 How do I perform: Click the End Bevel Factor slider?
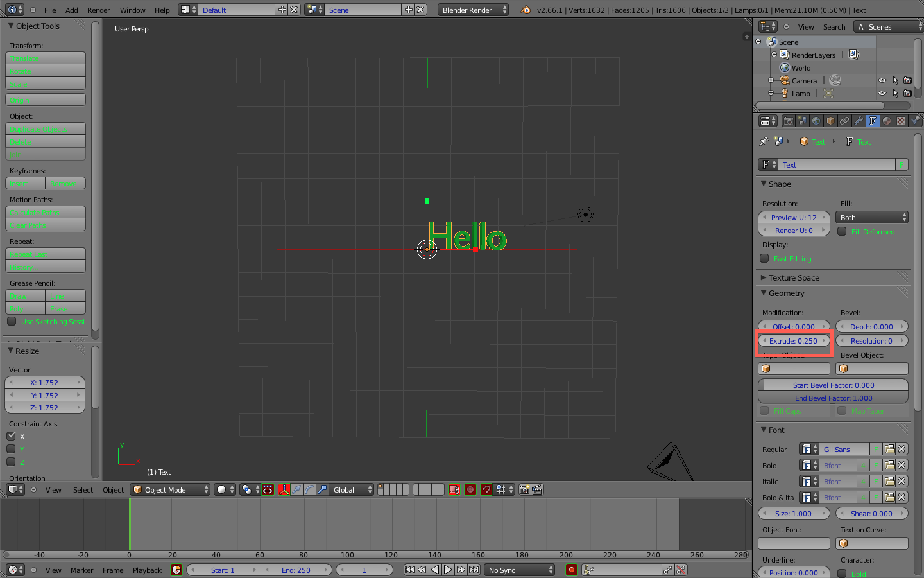tap(833, 398)
